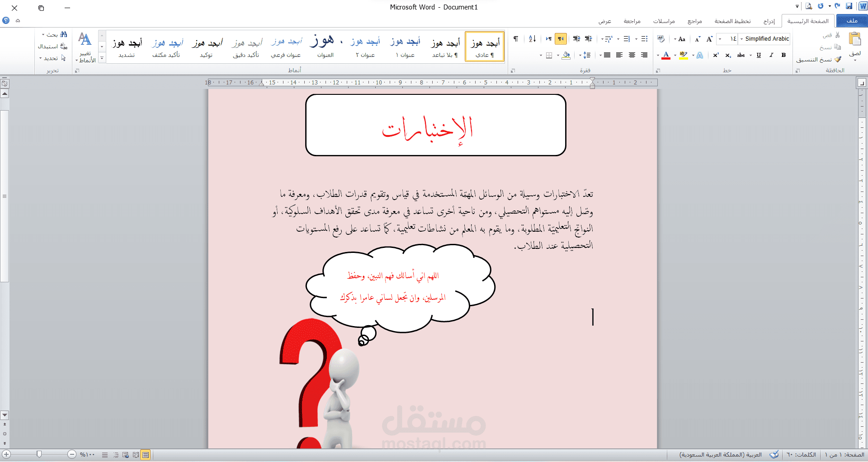Switch to تخطيط الصفحة tab
This screenshot has height=462, width=868.
pos(733,21)
